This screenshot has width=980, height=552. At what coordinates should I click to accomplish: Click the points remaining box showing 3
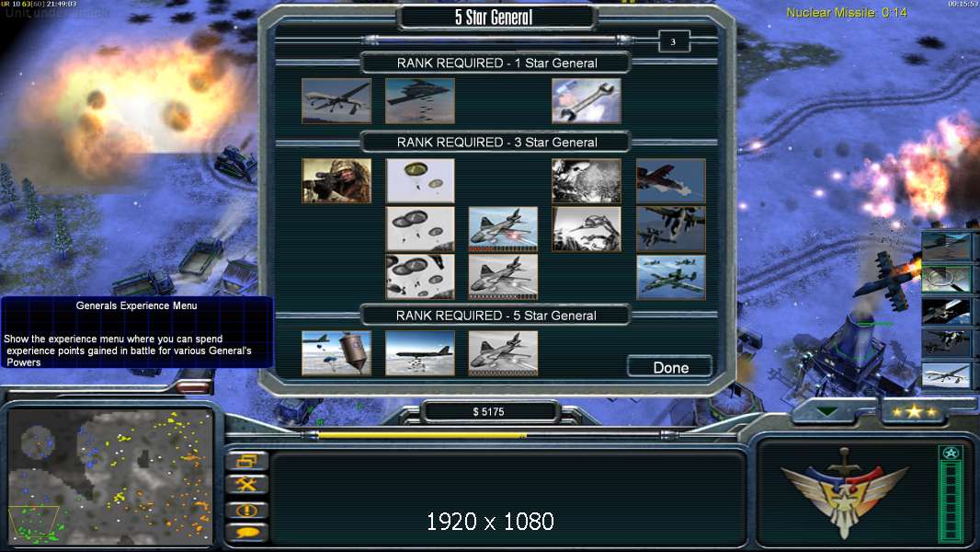tap(674, 42)
